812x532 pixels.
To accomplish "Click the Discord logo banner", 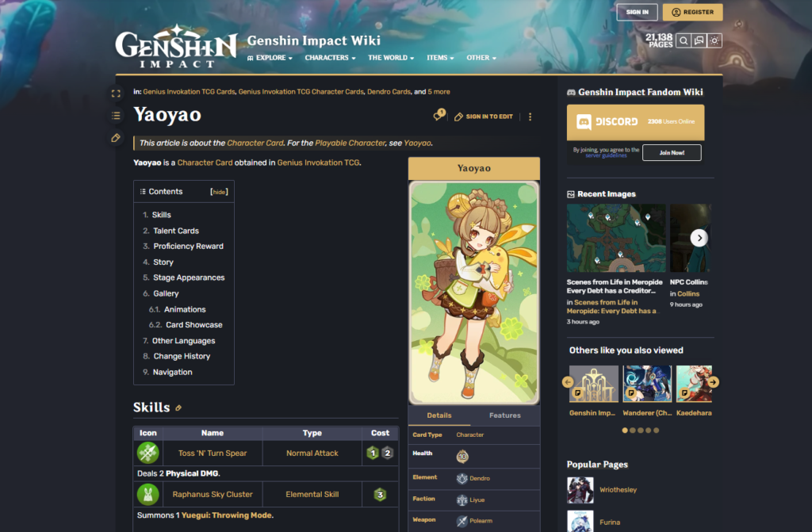I will pyautogui.click(x=635, y=122).
